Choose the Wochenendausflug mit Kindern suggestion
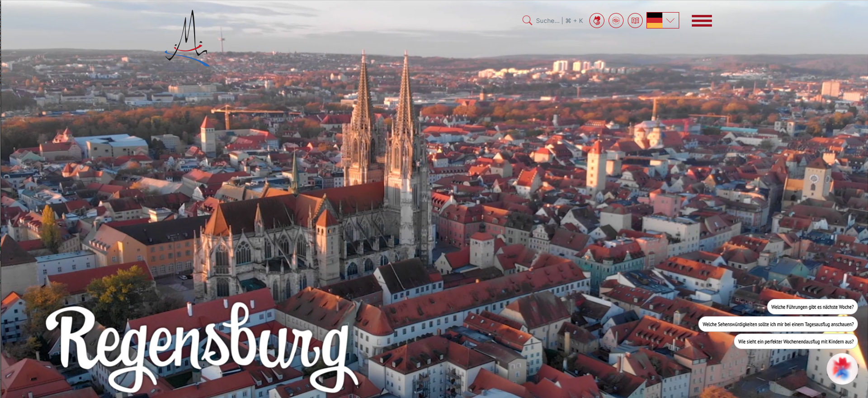Image resolution: width=868 pixels, height=398 pixels. (796, 341)
